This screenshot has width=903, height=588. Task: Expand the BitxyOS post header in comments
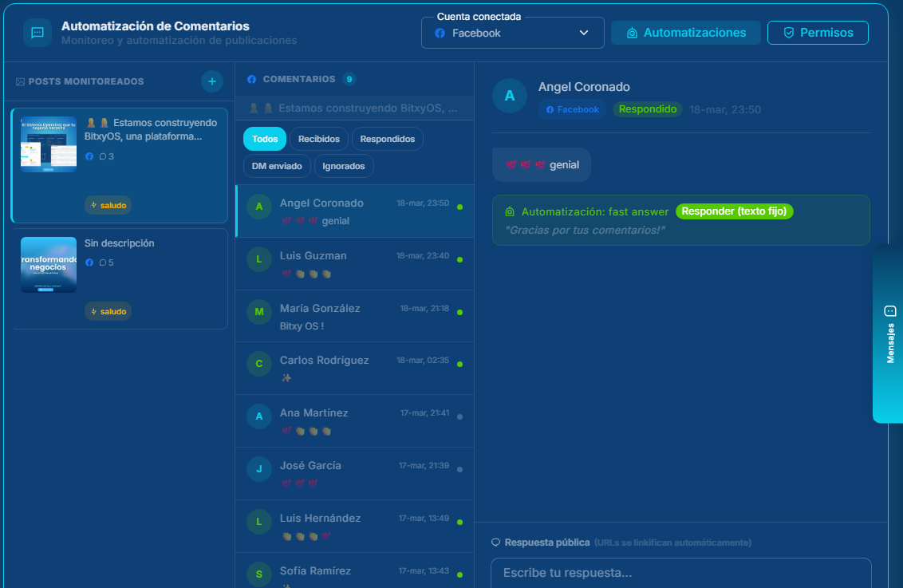click(354, 108)
